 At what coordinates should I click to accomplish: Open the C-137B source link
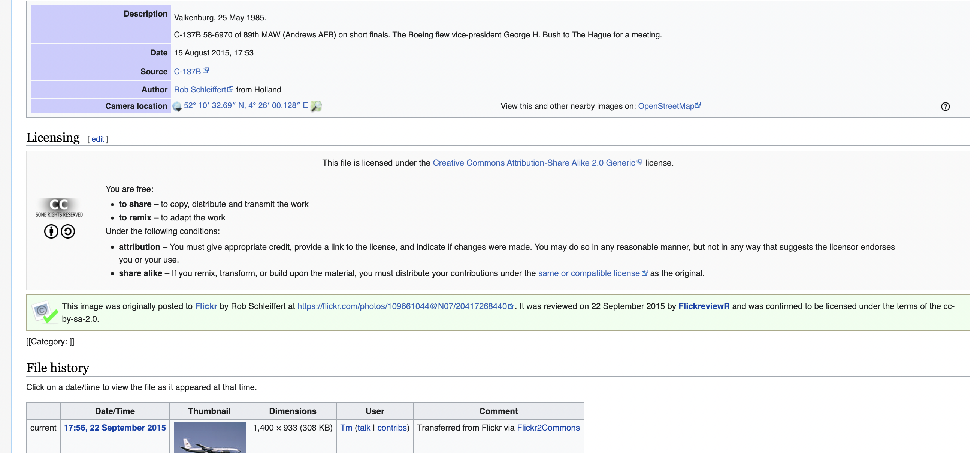point(187,72)
